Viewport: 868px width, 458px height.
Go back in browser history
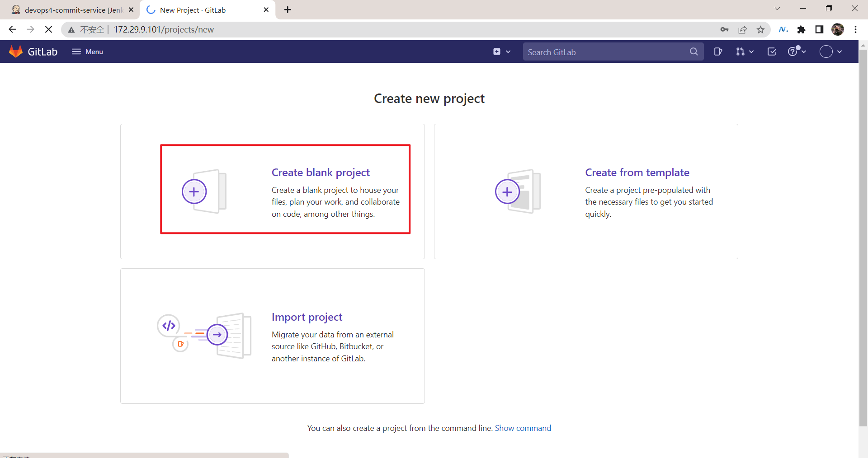[12, 29]
